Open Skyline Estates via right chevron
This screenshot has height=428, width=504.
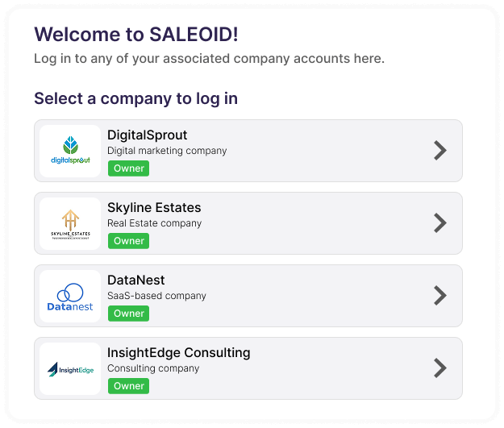(439, 223)
